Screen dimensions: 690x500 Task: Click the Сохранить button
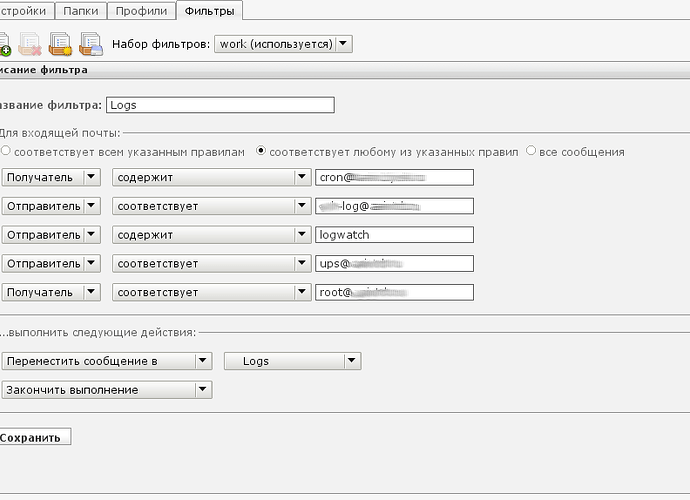pyautogui.click(x=35, y=437)
